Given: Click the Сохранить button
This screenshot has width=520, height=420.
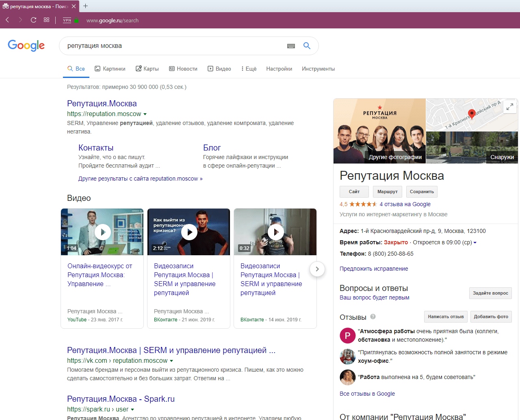Looking at the screenshot, I should point(422,192).
